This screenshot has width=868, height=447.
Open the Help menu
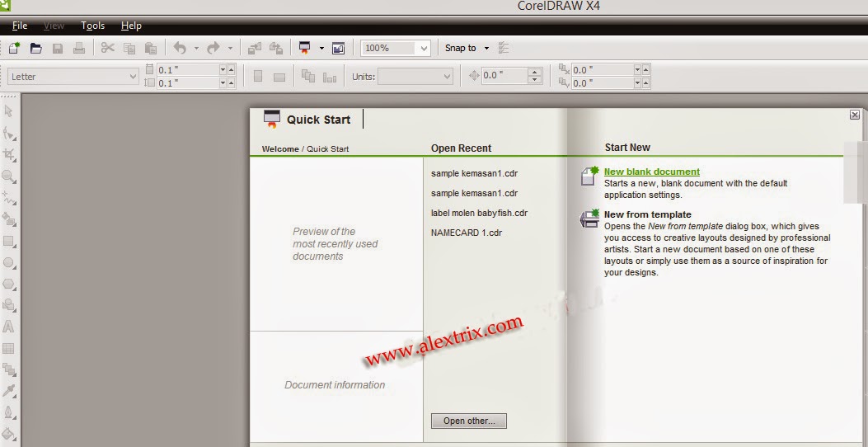pos(131,26)
